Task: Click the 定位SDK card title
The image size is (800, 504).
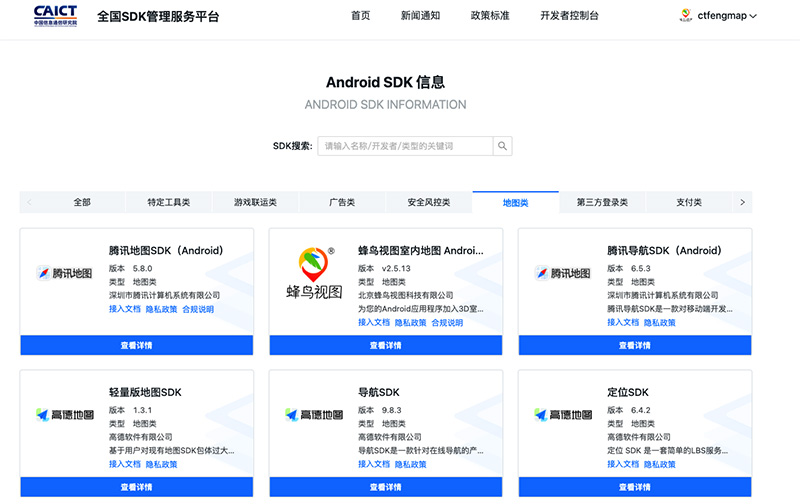Action: coord(628,392)
